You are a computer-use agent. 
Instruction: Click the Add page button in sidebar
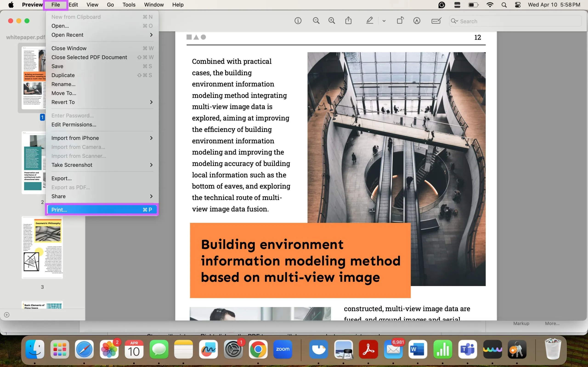click(x=7, y=314)
